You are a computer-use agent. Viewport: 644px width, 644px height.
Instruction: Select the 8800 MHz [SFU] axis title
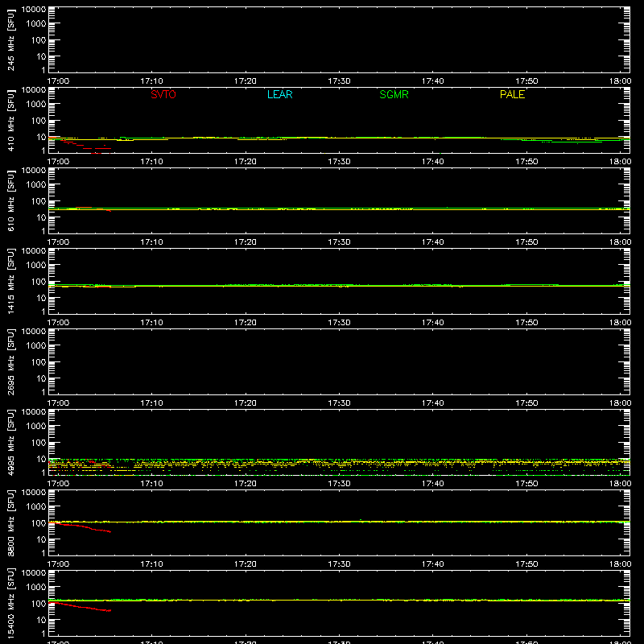pos(10,522)
